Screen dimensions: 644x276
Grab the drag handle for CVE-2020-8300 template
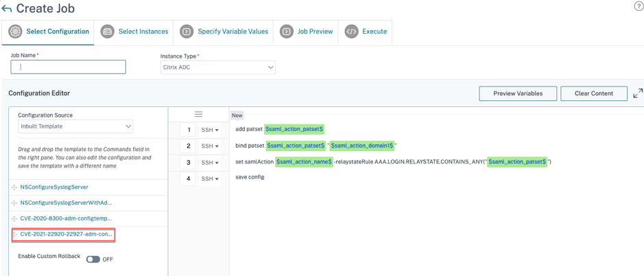(x=14, y=218)
